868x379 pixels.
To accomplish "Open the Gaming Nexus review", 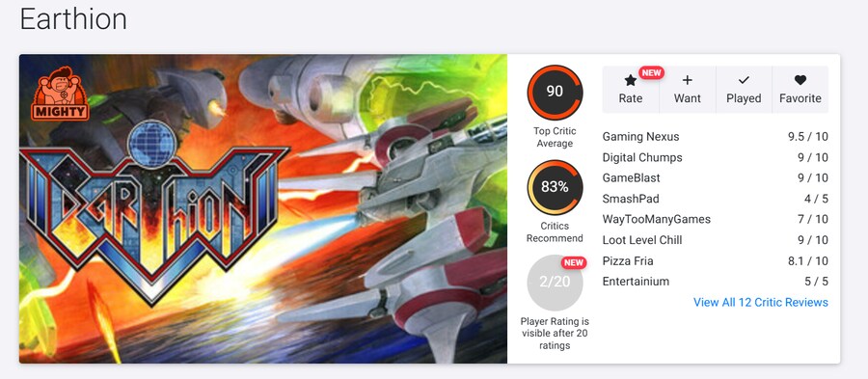I will point(716,137).
